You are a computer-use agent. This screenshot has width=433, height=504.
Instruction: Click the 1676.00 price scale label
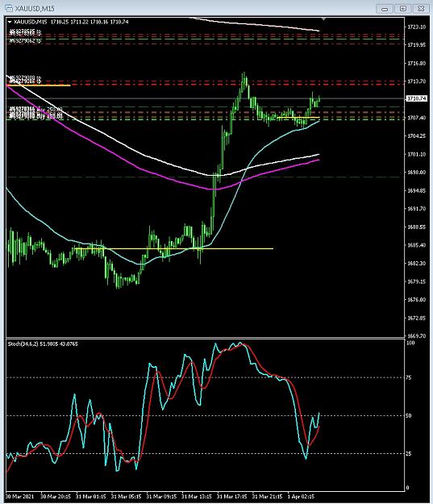click(416, 299)
